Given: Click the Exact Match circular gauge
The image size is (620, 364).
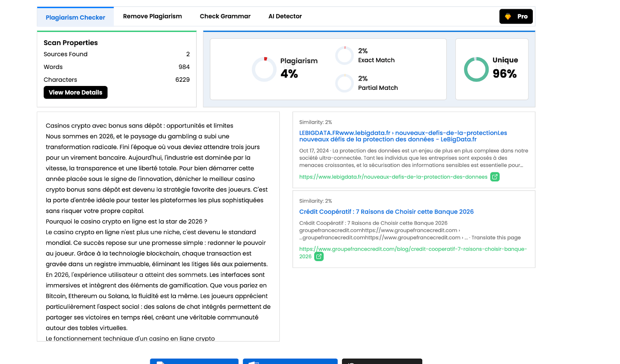Looking at the screenshot, I should pyautogui.click(x=344, y=55).
